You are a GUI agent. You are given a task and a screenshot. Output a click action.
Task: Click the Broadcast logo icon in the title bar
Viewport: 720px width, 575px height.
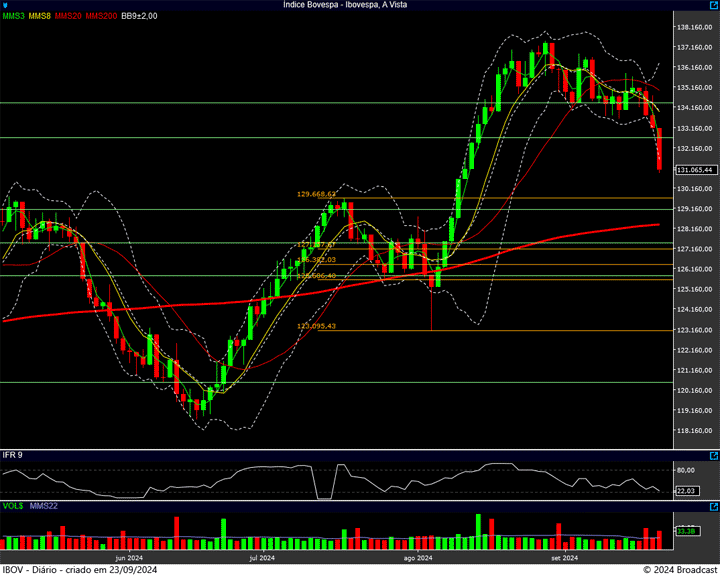[x=6, y=5]
